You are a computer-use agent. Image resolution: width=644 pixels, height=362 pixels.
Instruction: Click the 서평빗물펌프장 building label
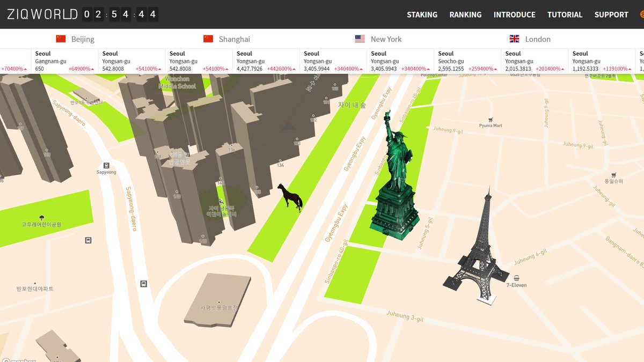tap(219, 308)
